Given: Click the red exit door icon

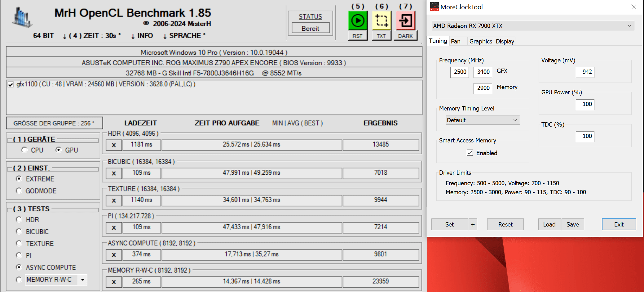Looking at the screenshot, I should [405, 21].
